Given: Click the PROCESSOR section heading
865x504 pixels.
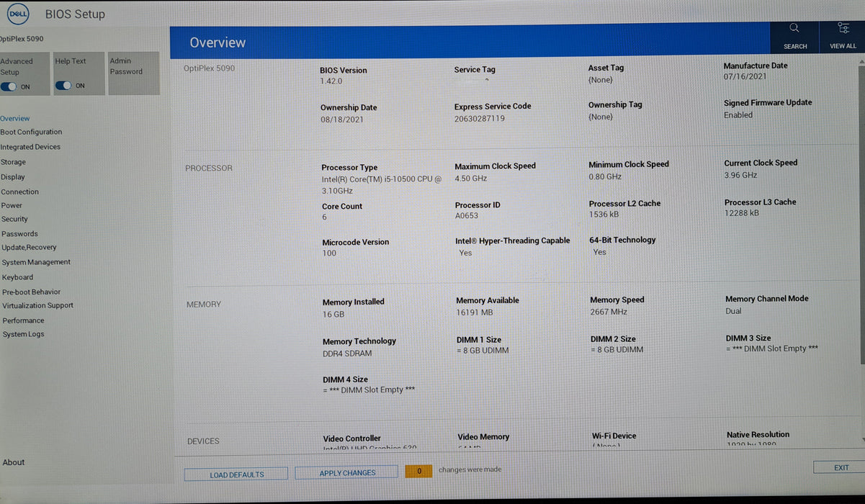Looking at the screenshot, I should pos(209,168).
